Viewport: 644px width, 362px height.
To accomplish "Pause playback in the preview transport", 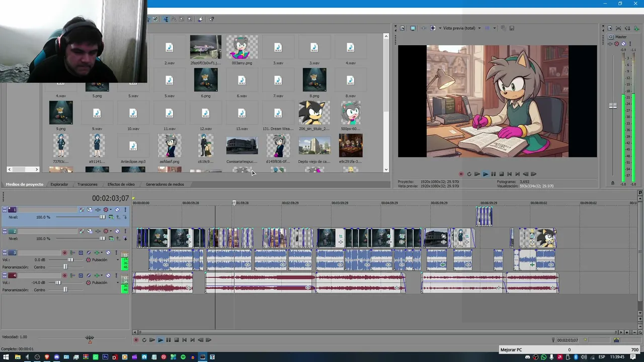I will point(493,174).
